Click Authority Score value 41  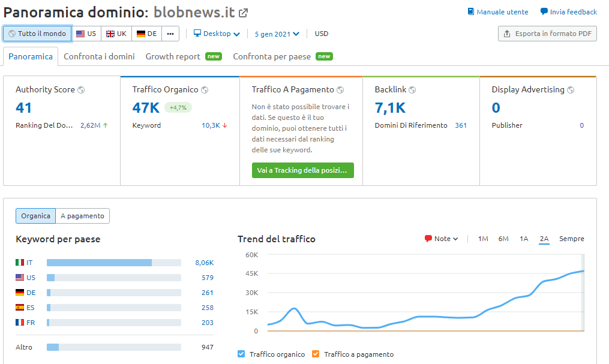(23, 107)
